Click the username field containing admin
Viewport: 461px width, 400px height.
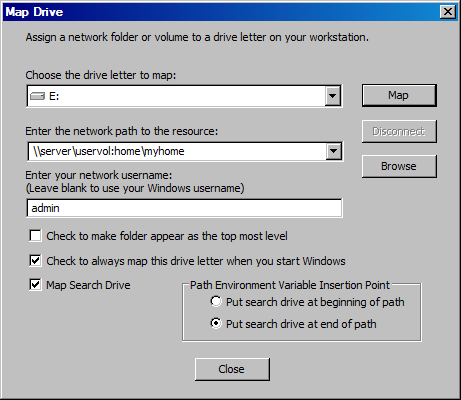(x=184, y=208)
